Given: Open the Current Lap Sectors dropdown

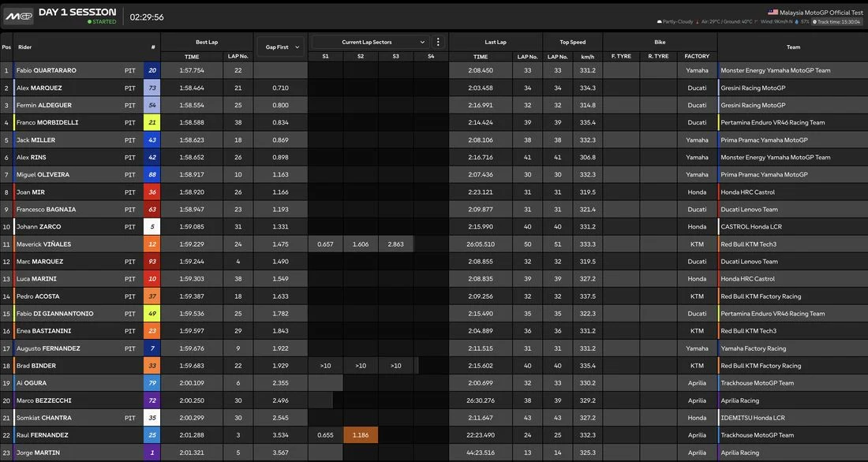Looking at the screenshot, I should [370, 42].
